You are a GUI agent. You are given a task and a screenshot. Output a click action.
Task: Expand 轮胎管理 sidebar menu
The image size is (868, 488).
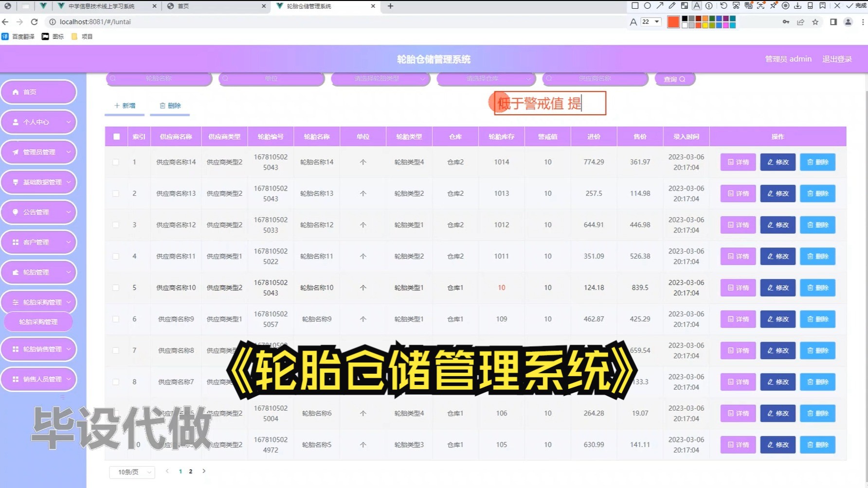tap(38, 272)
